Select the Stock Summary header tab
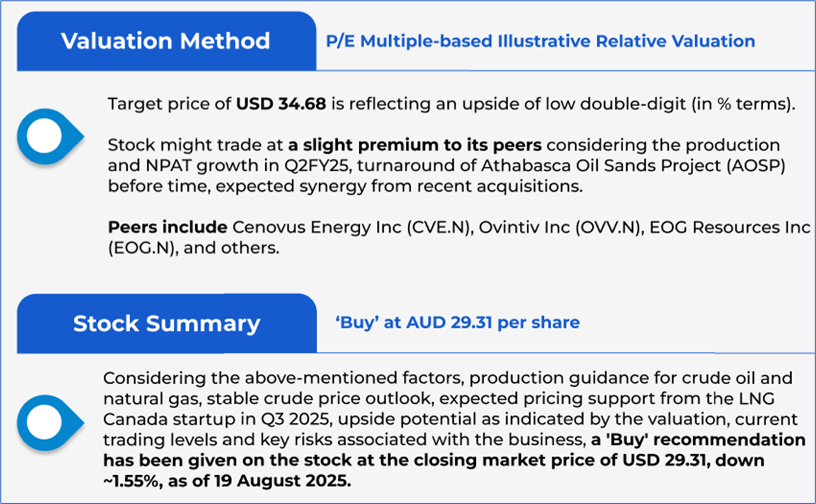816x504 pixels. tap(166, 324)
